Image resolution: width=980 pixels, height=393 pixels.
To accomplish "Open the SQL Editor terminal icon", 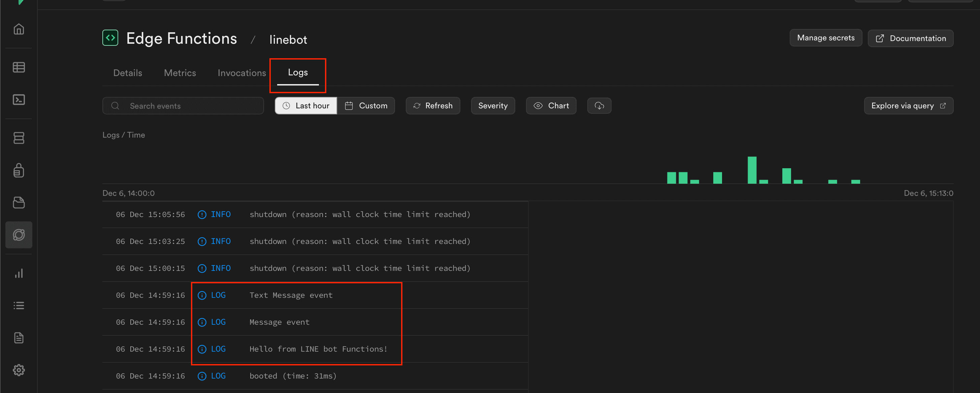I will click(19, 100).
